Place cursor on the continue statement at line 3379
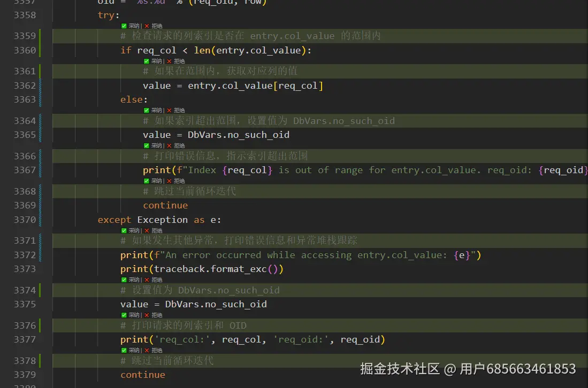Image resolution: width=588 pixels, height=388 pixels. pyautogui.click(x=143, y=374)
